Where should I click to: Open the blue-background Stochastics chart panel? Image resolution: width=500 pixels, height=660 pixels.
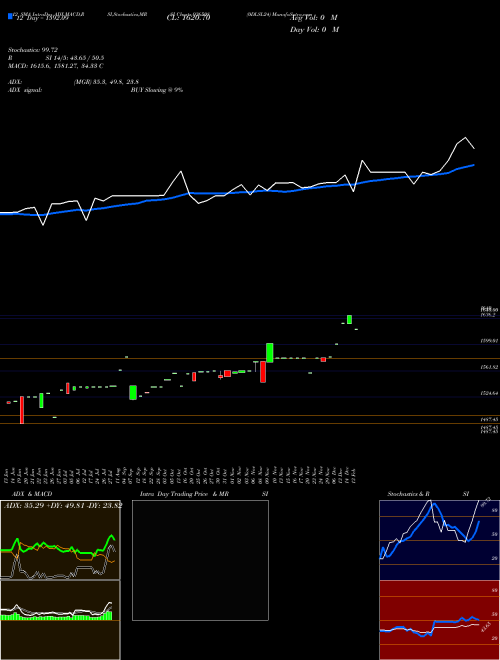pyautogui.click(x=439, y=540)
